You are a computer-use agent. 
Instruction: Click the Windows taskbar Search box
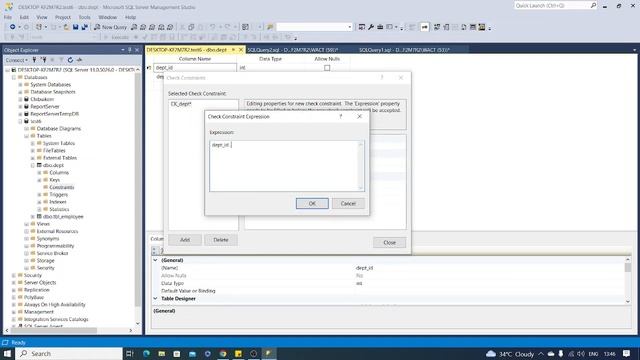coord(69,353)
